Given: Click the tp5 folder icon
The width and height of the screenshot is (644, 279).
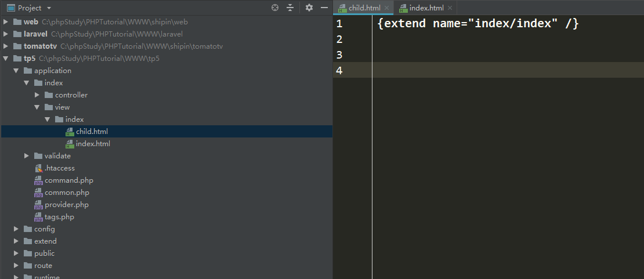Looking at the screenshot, I should 17,59.
